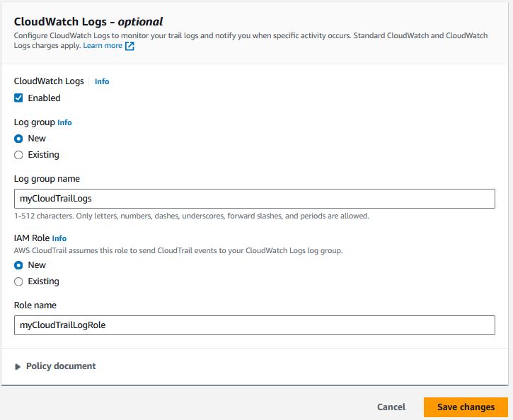Click Existing label text under IAM Role
The image size is (513, 420).
tap(43, 281)
